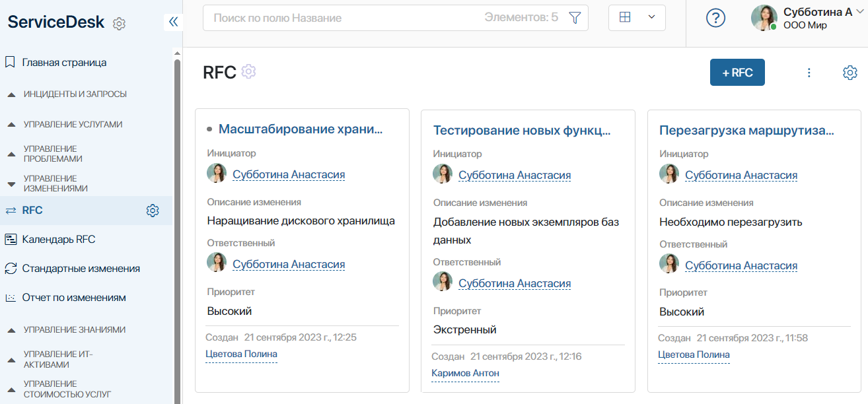Screen dimensions: 868x404
Task: Click the RFC arrows icon in sidebar
Action: (11, 211)
